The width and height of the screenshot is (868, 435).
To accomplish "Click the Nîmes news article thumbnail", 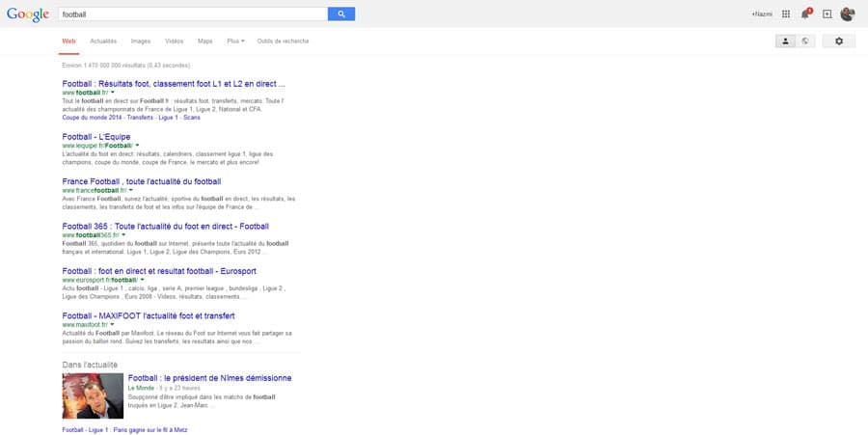I will [x=93, y=395].
